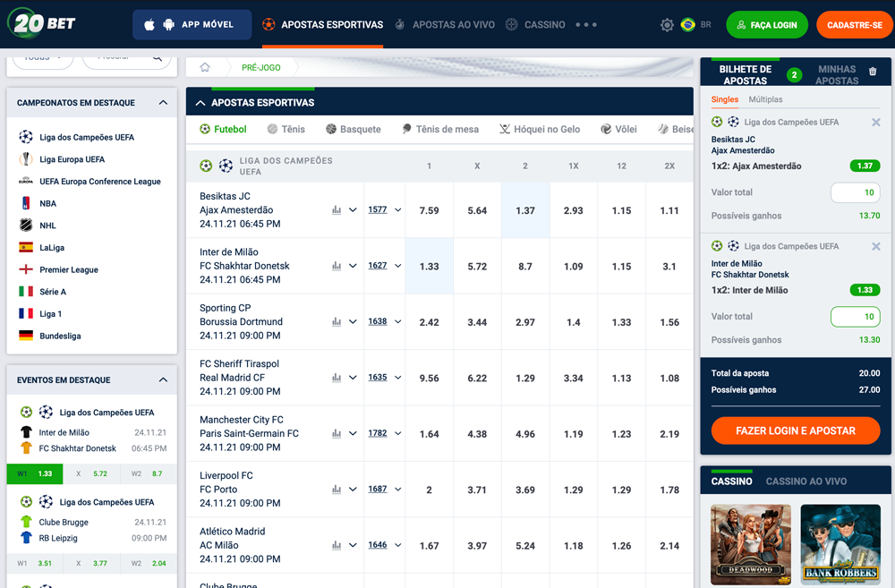This screenshot has height=588, width=895.
Task: Edit Valor total for Ajax Amesterdão bet
Action: point(855,192)
